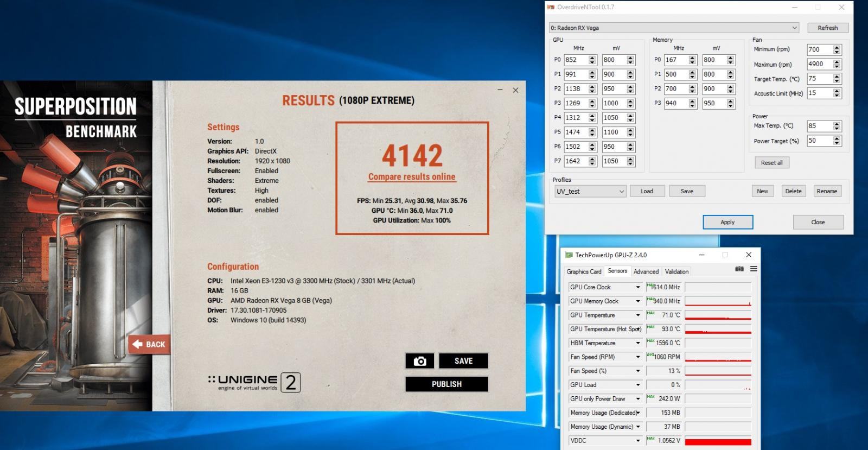Minimize the Superposition results window

500,90
